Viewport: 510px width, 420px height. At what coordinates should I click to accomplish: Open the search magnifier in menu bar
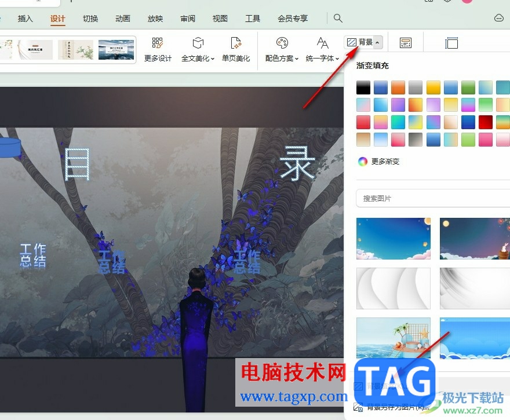[x=338, y=18]
